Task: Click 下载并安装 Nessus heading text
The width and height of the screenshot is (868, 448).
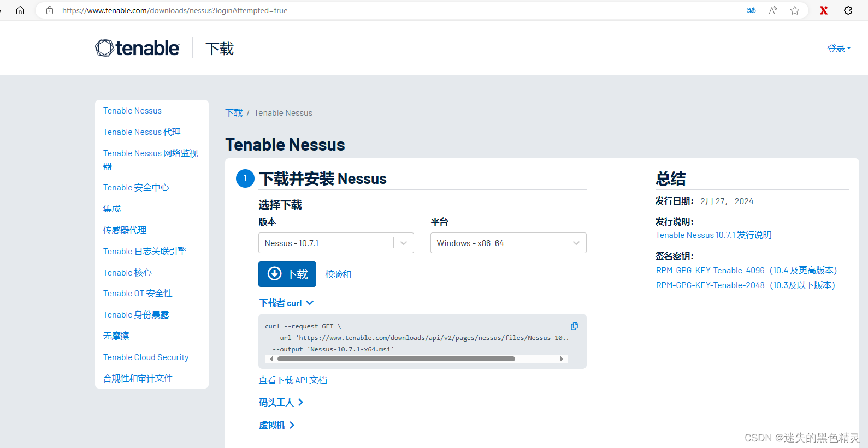Action: click(x=323, y=178)
